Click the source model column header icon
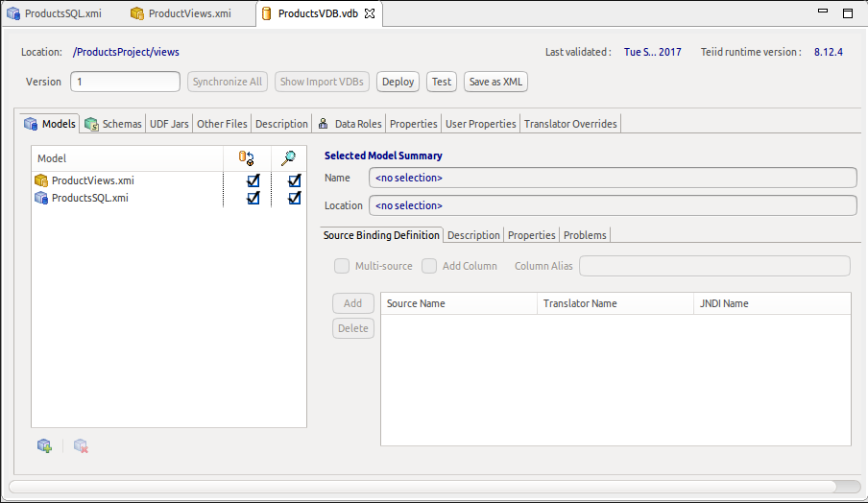 [247, 158]
